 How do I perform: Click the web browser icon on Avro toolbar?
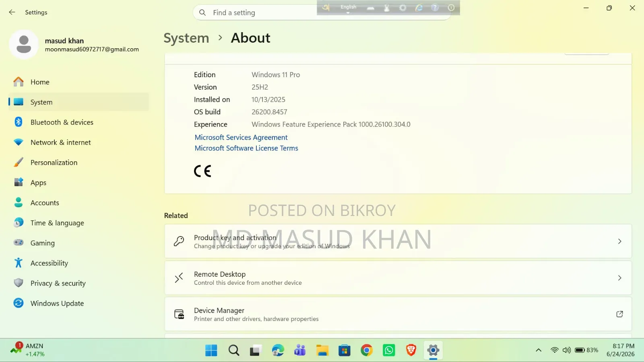[419, 8]
